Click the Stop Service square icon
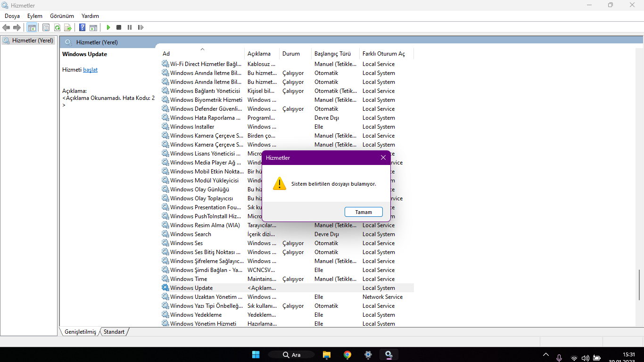 tap(119, 27)
